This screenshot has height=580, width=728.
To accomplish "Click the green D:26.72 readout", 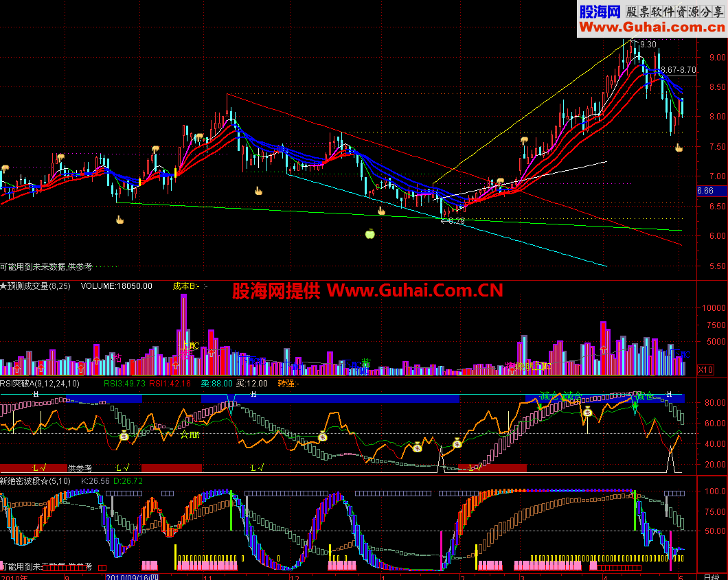I will [x=128, y=481].
